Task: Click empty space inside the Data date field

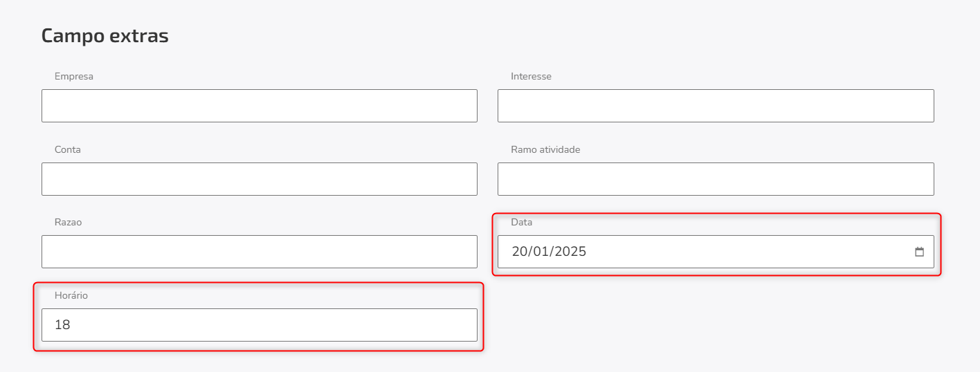Action: coord(747,252)
